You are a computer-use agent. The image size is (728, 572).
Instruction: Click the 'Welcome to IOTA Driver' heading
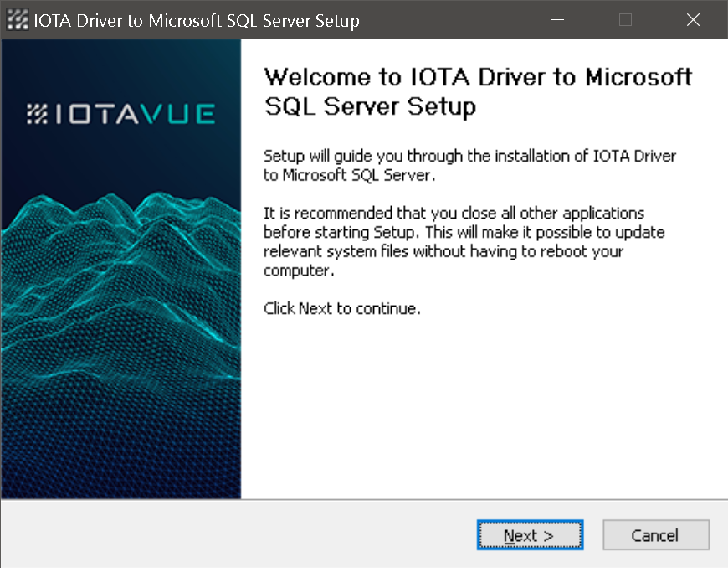pyautogui.click(x=478, y=91)
